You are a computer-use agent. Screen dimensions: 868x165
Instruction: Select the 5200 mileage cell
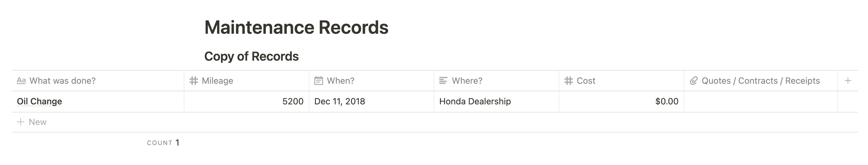click(246, 101)
